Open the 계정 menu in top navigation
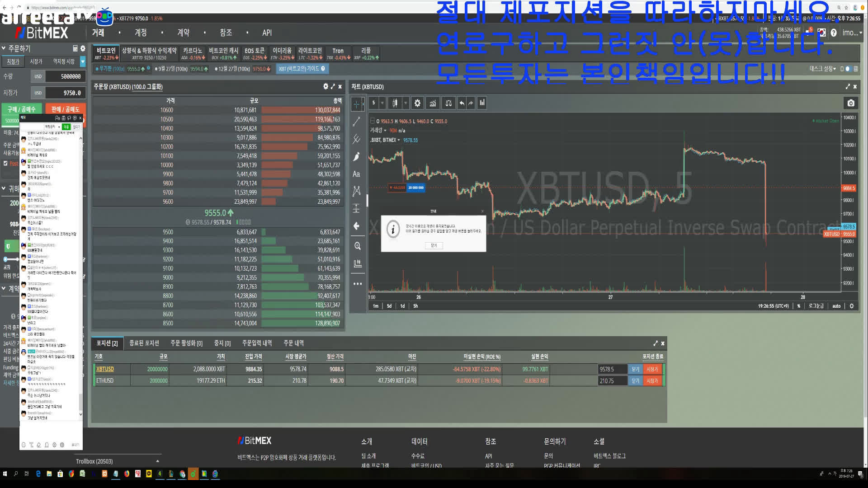This screenshot has height=488, width=868. [x=141, y=33]
